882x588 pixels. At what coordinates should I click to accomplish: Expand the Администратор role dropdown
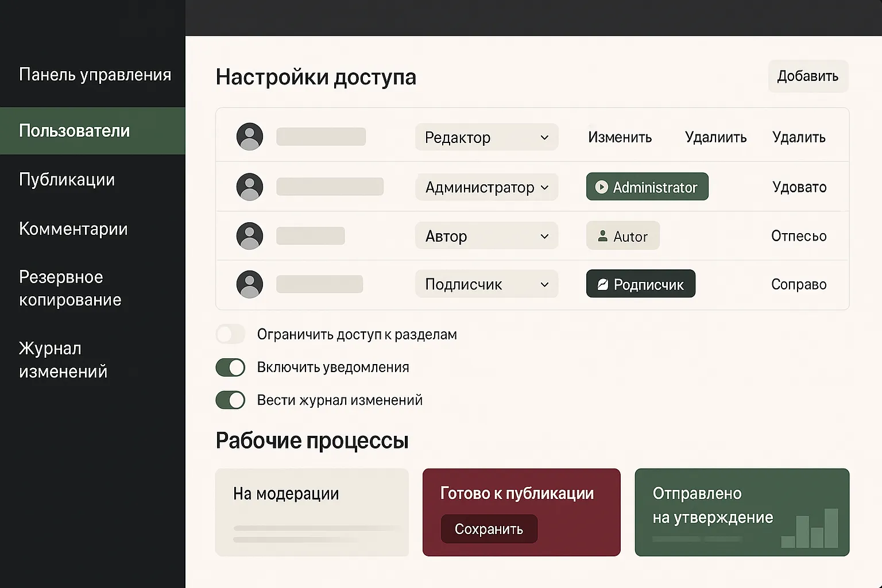(x=486, y=187)
